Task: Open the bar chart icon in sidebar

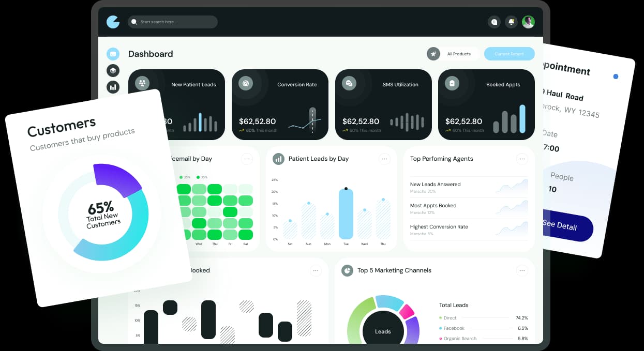Action: [113, 87]
